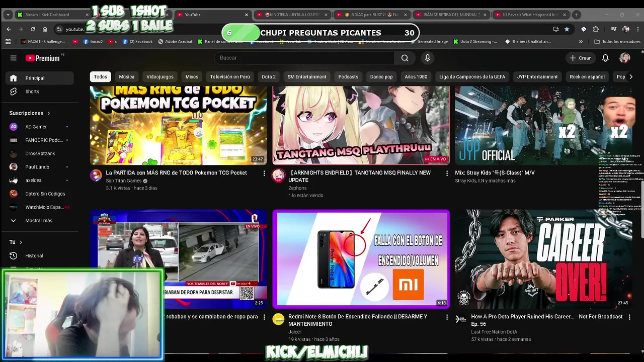Select the Música filter chip
This screenshot has width=644, height=362.
pyautogui.click(x=126, y=77)
